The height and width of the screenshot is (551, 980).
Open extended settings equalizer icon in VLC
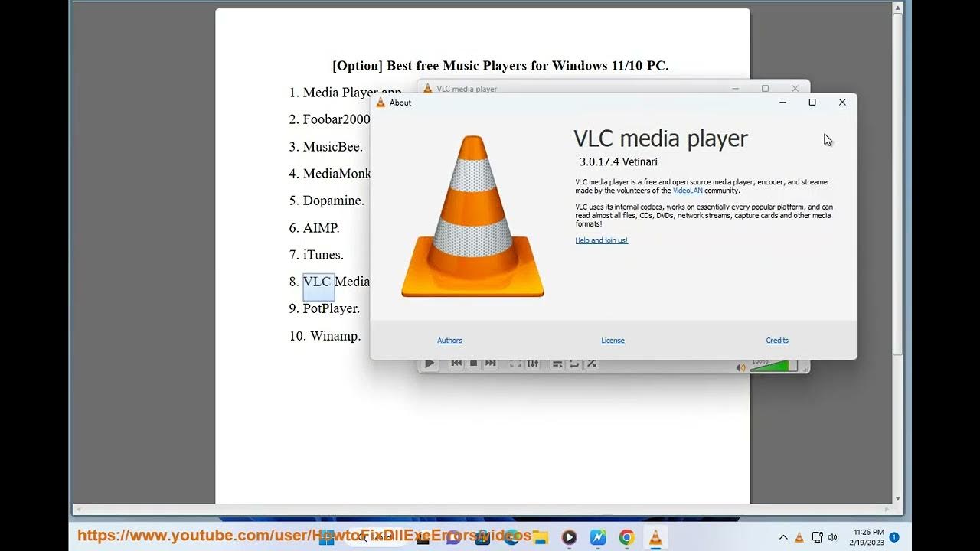[x=533, y=364]
